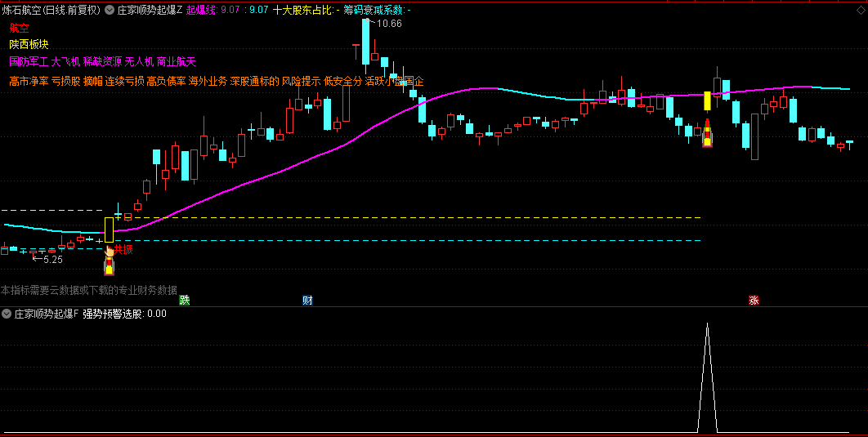868x437 pixels.
Task: Click the cyan : 9.07 value
Action: point(257,10)
